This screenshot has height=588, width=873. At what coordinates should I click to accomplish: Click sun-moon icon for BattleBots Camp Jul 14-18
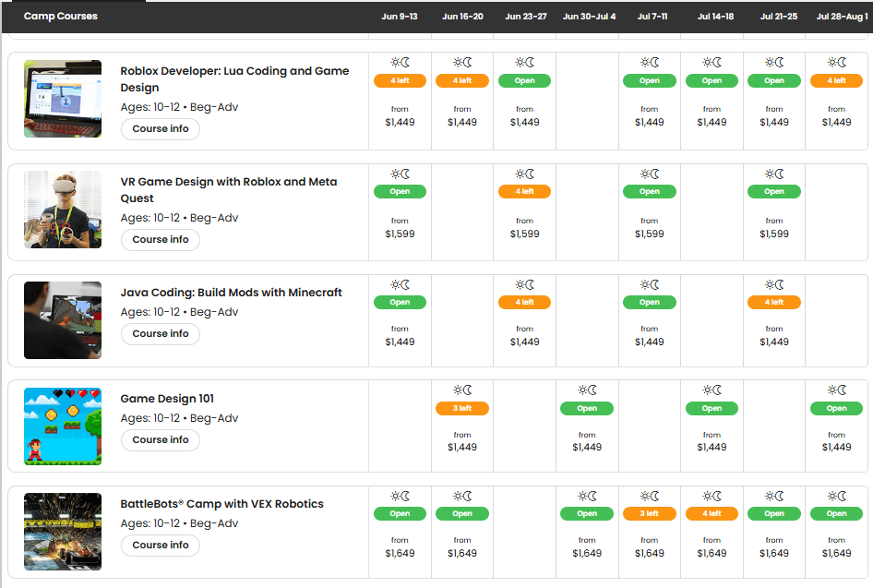pyautogui.click(x=712, y=496)
